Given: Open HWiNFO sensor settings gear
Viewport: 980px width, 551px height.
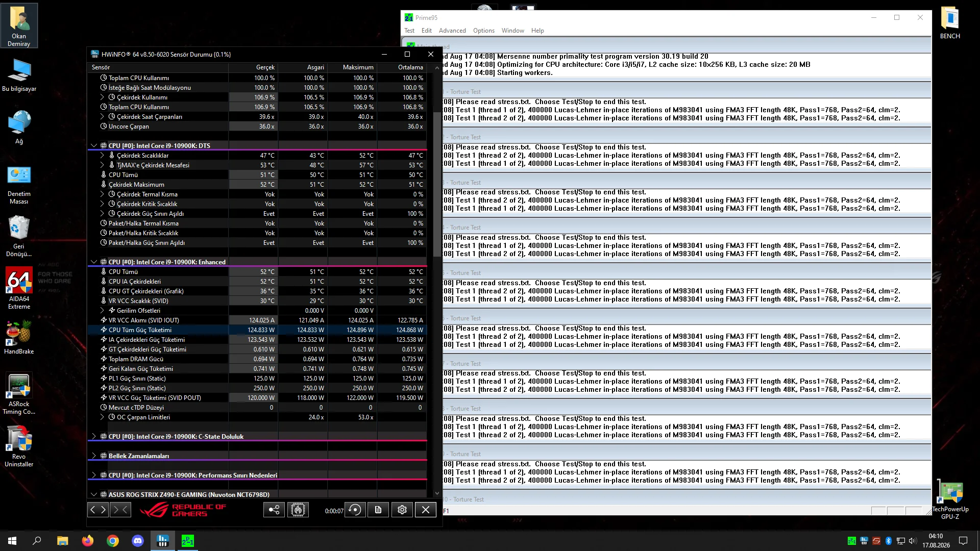Looking at the screenshot, I should pyautogui.click(x=402, y=510).
